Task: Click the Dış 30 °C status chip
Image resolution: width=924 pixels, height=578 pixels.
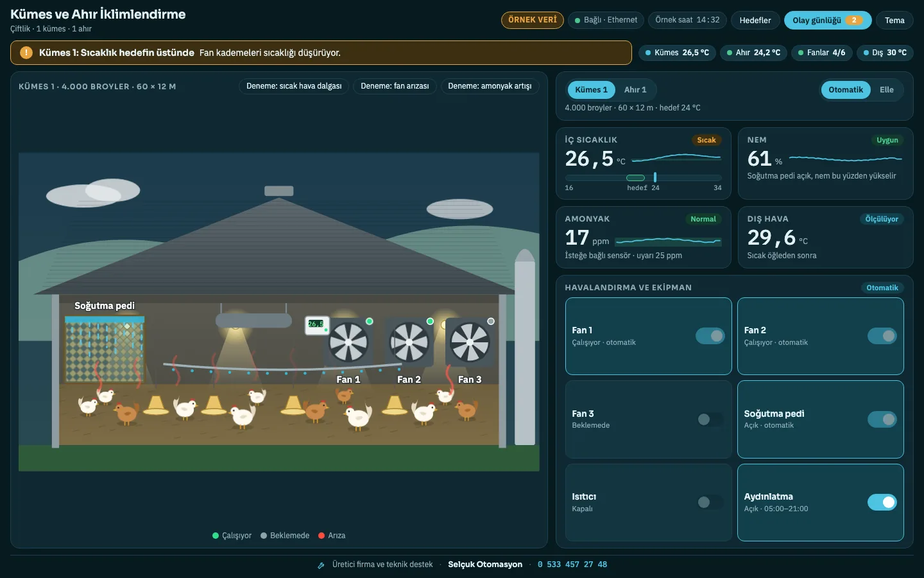Action: coord(885,53)
